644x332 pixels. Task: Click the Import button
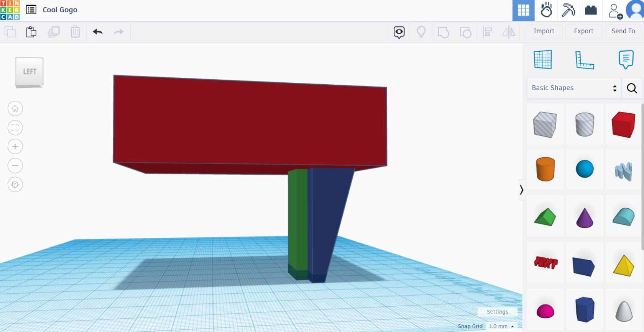click(544, 31)
